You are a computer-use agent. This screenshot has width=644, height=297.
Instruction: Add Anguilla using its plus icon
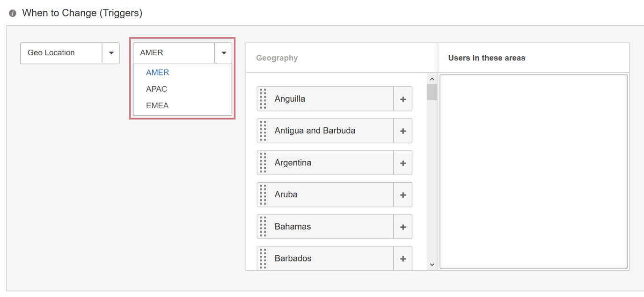(402, 99)
